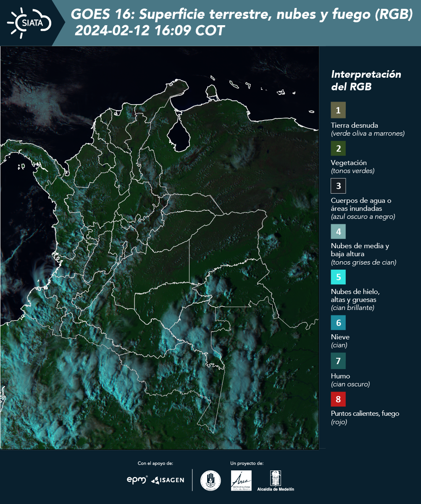Click the GOES 16 satellite map image
Screen dimensions: 421x504
pyautogui.click(x=160, y=248)
